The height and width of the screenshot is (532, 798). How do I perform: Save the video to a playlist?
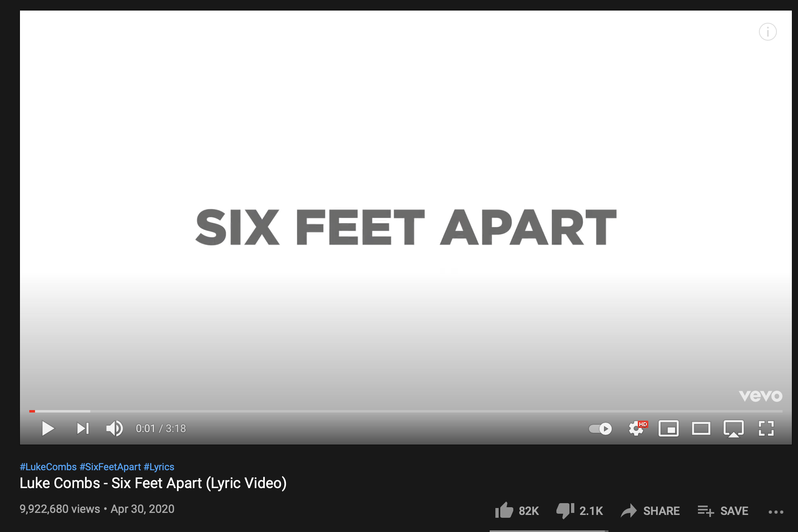point(723,511)
